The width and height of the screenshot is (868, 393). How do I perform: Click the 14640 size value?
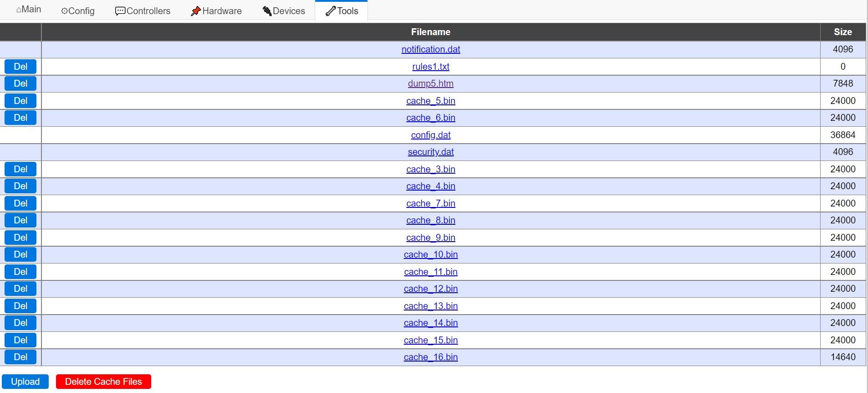click(843, 357)
